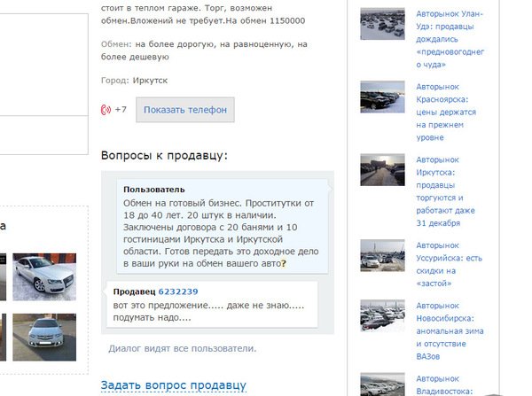Select the Обмен: на более дорогую line
The height and width of the screenshot is (396, 532).
click(x=204, y=50)
